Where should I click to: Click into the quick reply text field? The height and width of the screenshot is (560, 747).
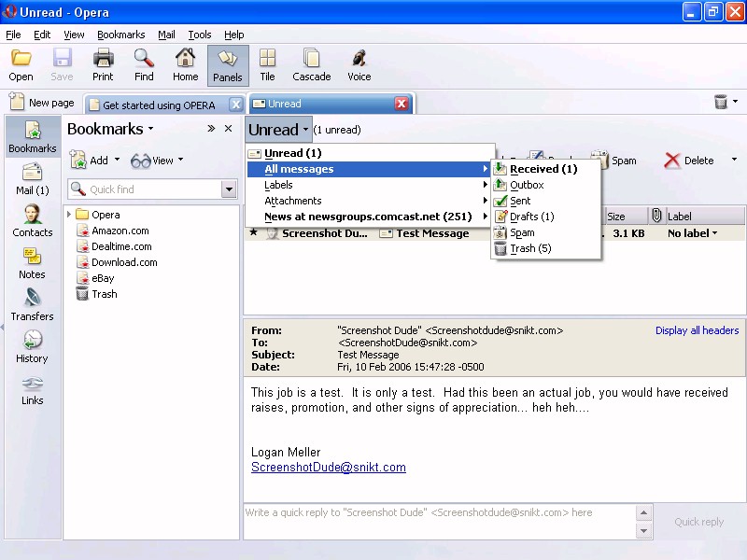(439, 522)
